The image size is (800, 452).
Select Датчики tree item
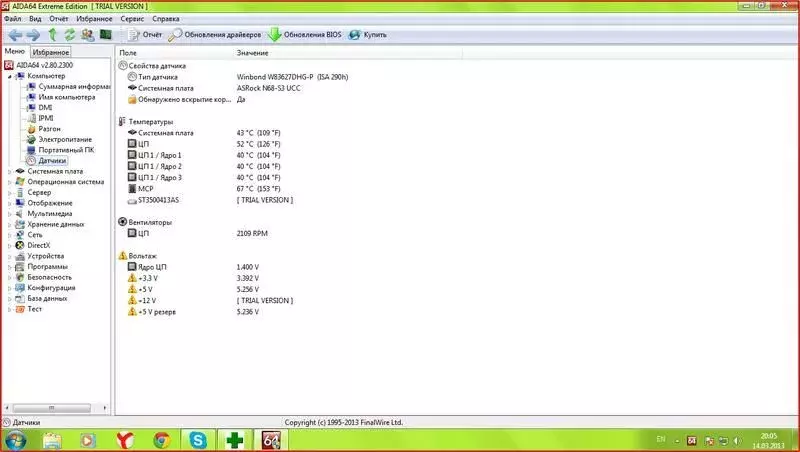click(46, 160)
